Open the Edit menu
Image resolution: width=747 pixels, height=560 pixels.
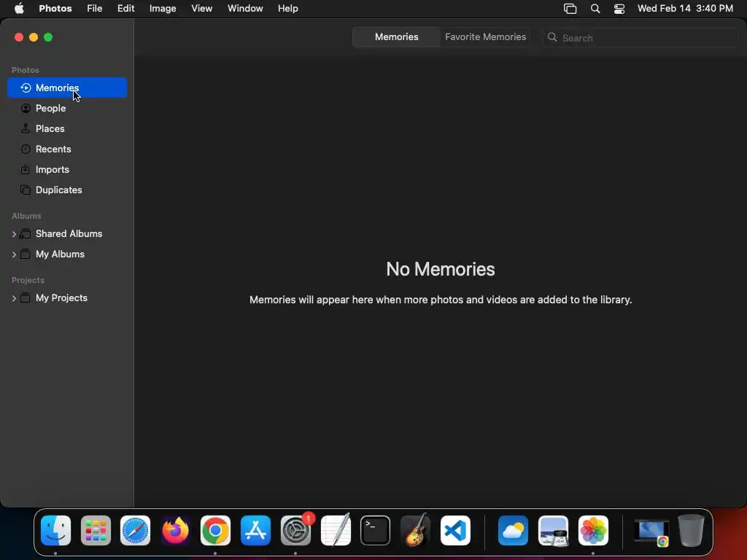pos(125,8)
